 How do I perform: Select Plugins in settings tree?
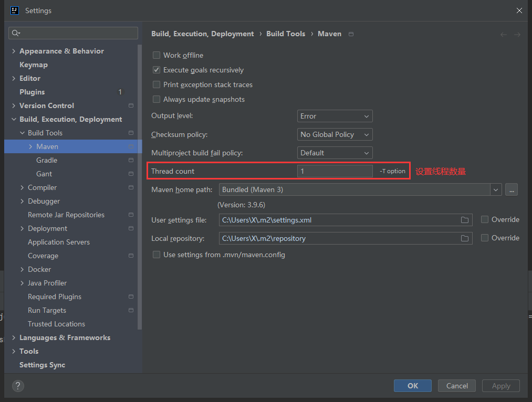click(x=32, y=92)
